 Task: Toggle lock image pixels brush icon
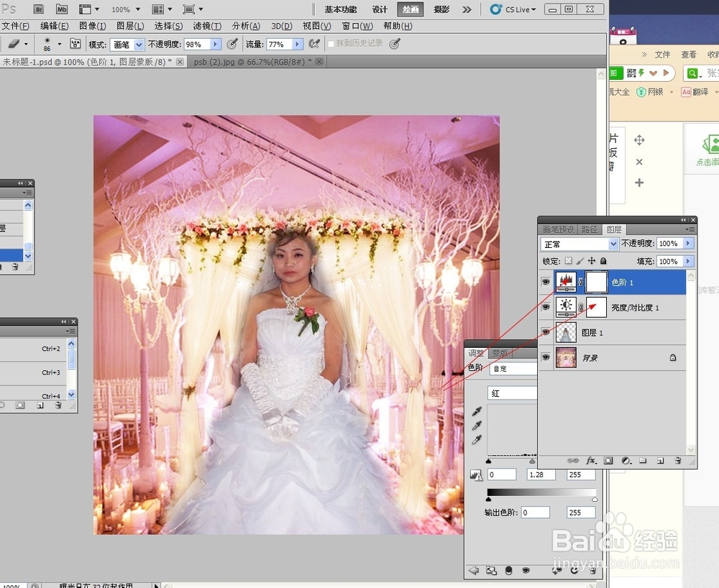pos(580,261)
